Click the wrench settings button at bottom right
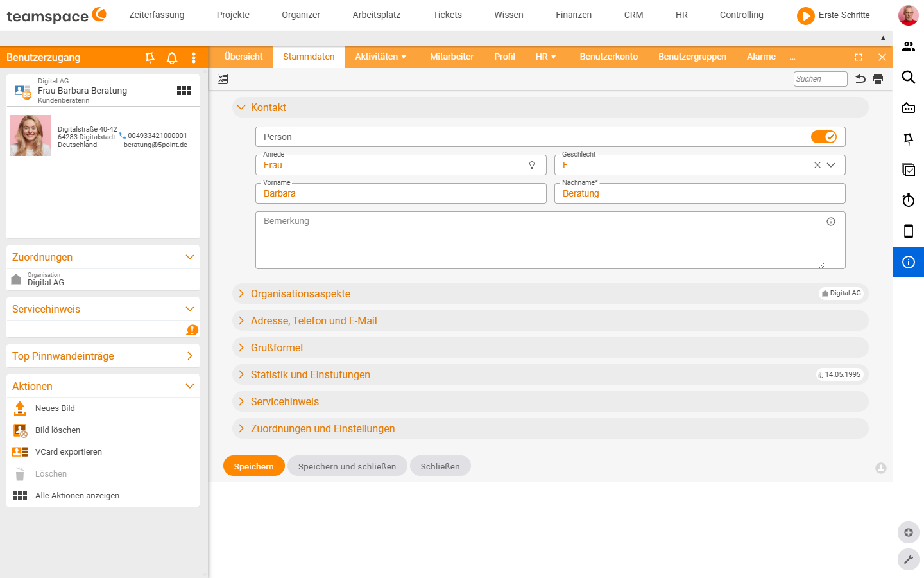Screen dimensions: 924x578 click(909, 559)
